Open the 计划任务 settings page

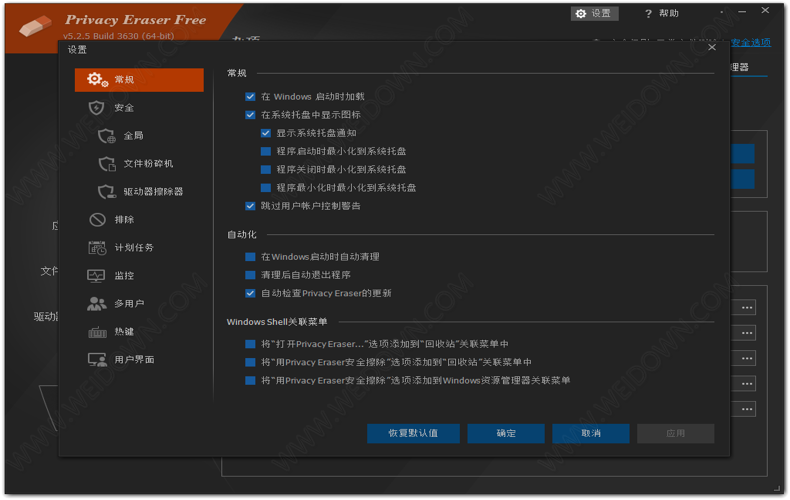[x=139, y=247]
